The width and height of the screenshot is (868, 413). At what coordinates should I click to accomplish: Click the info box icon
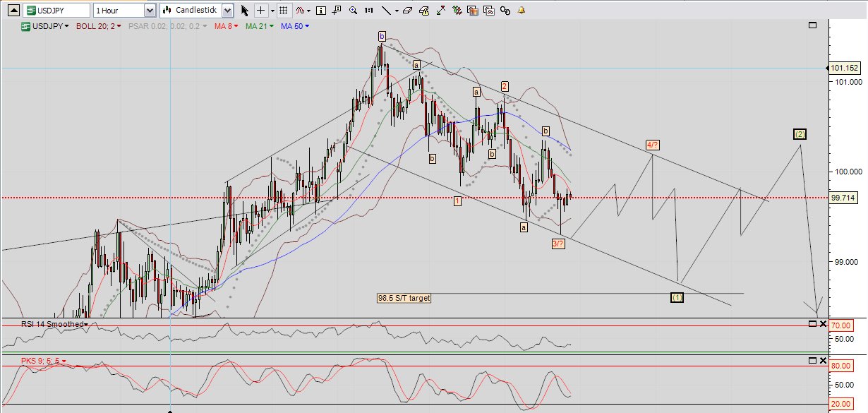click(322, 11)
